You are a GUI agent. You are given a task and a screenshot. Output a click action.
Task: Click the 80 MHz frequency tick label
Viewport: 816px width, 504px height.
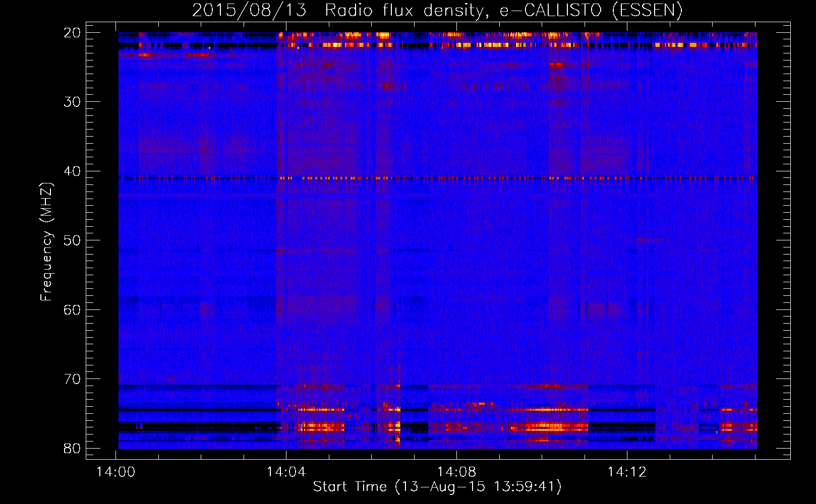coord(72,449)
